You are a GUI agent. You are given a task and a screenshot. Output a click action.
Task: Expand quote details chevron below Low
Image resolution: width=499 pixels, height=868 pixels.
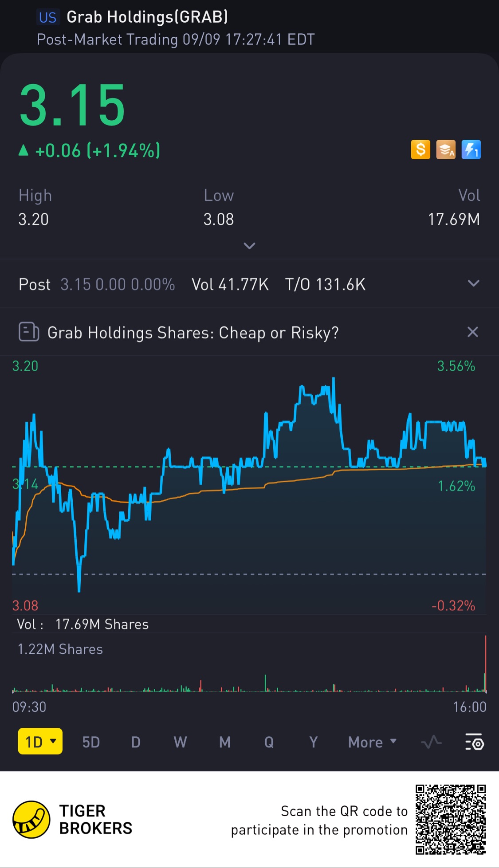click(249, 246)
